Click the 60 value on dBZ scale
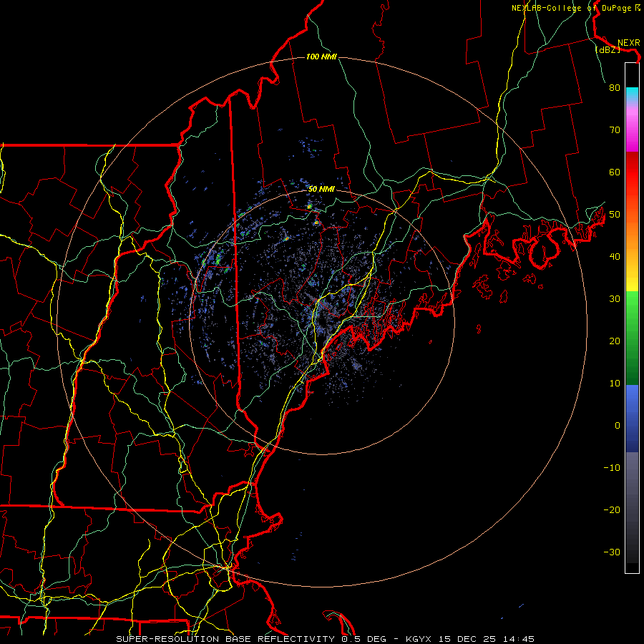 (x=615, y=172)
